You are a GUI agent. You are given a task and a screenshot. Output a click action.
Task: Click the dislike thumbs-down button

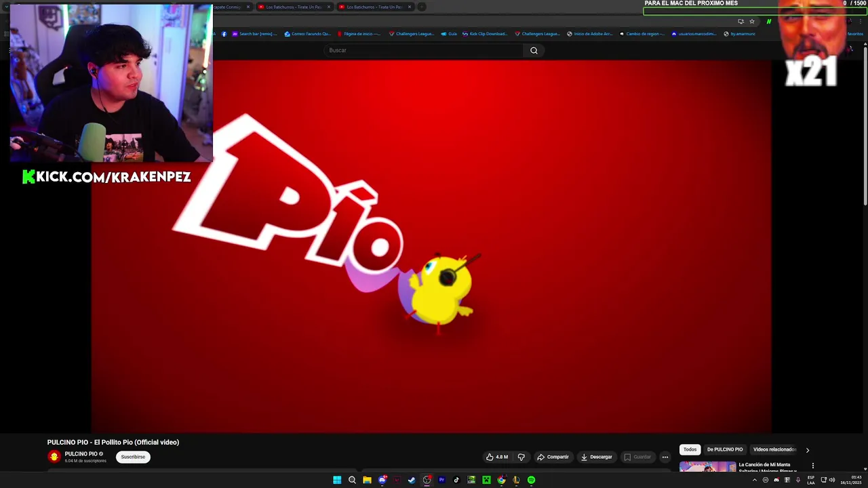click(521, 457)
